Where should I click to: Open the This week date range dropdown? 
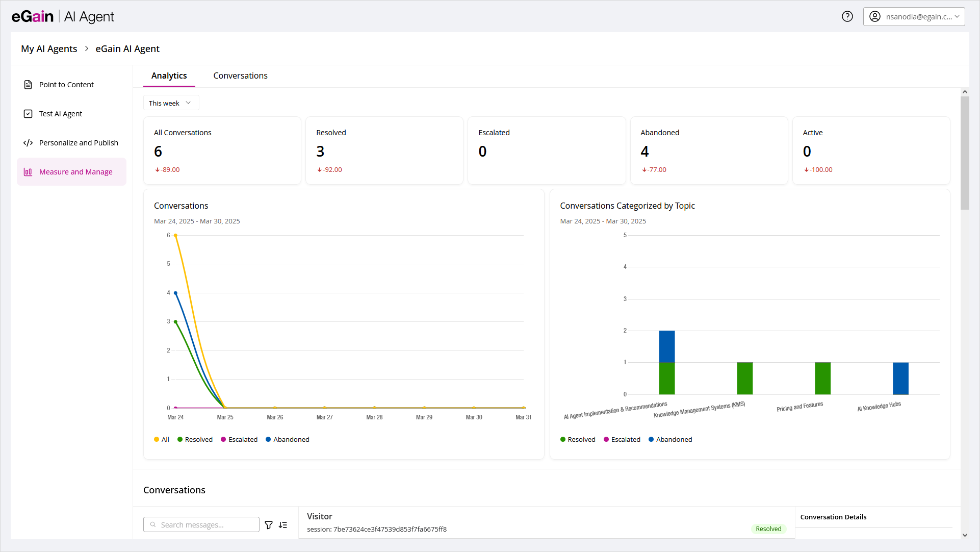(171, 103)
